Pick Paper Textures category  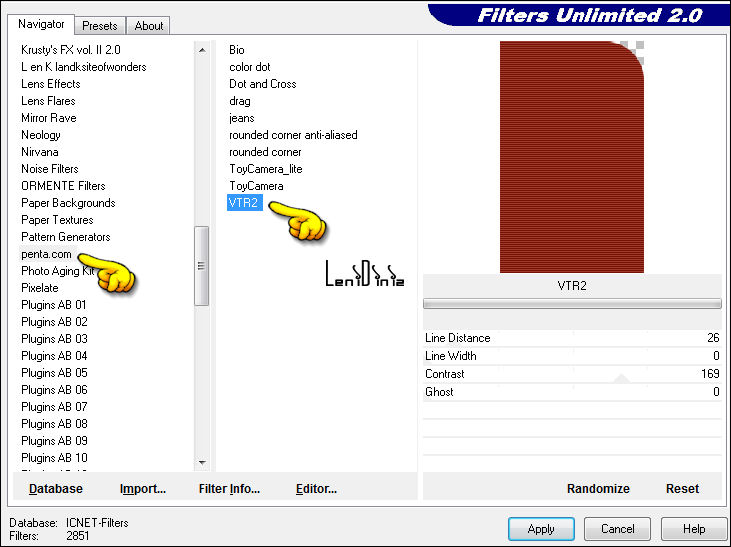[x=57, y=220]
